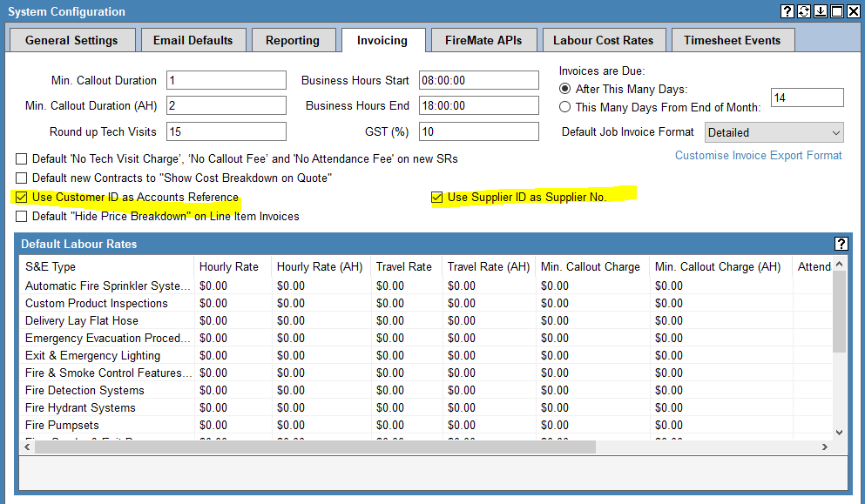
Task: Open the FireMate APIs tab
Action: tap(483, 40)
